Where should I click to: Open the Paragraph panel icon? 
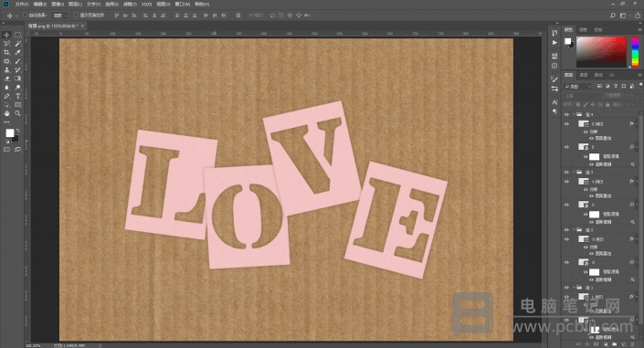(554, 111)
